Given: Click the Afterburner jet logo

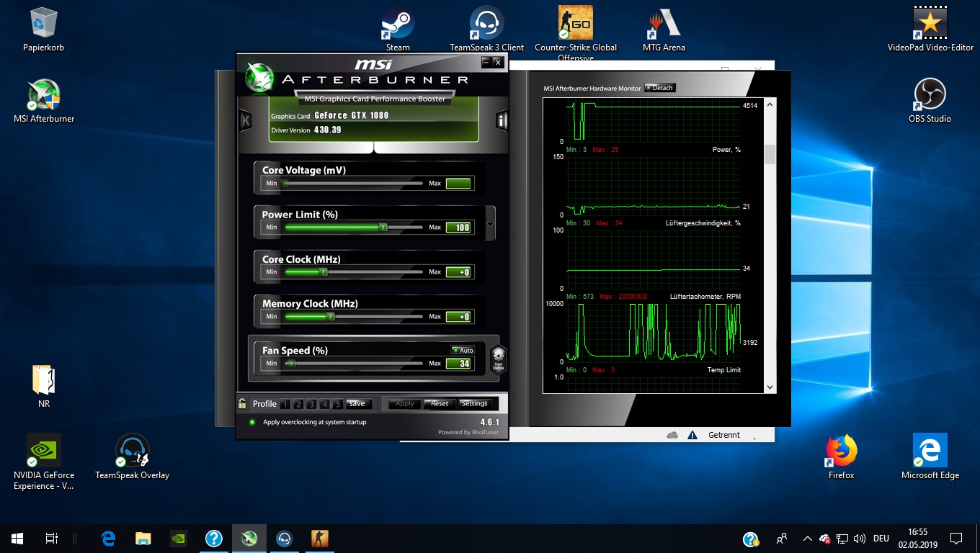Looking at the screenshot, I should point(259,78).
